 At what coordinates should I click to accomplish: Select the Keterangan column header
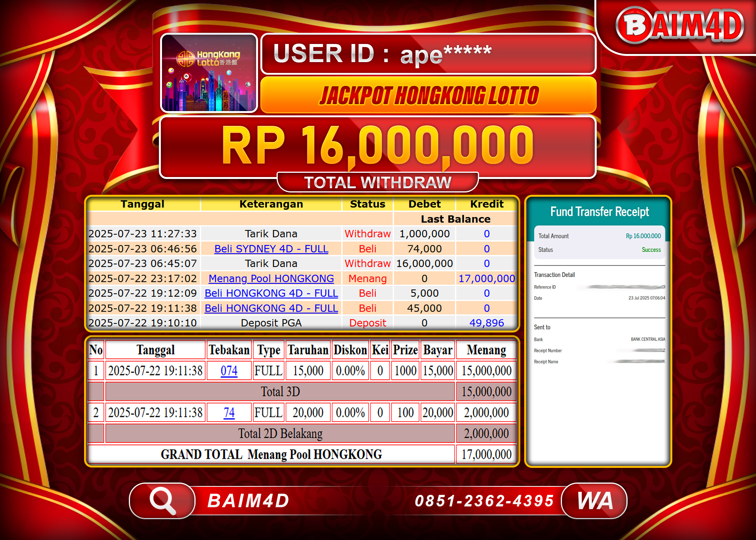[271, 204]
